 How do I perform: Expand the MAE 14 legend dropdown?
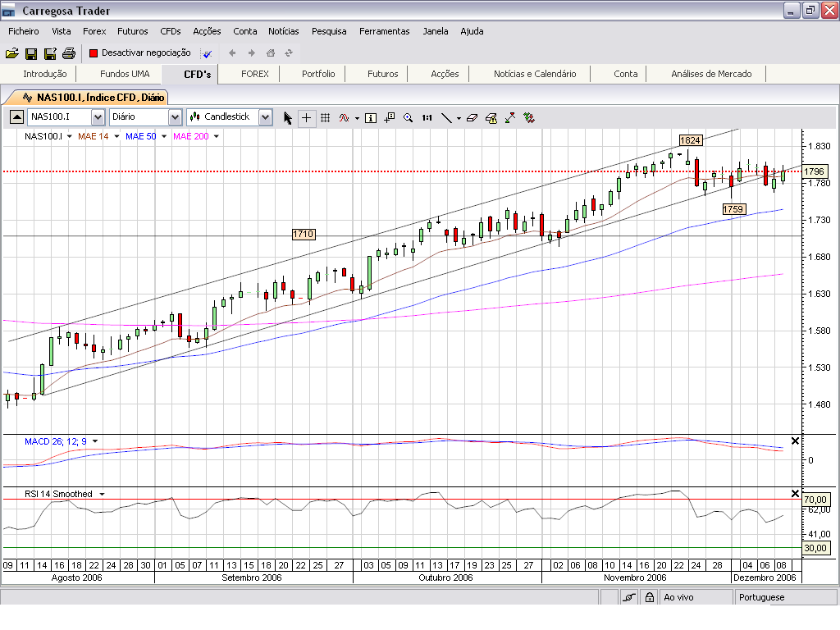(x=116, y=137)
